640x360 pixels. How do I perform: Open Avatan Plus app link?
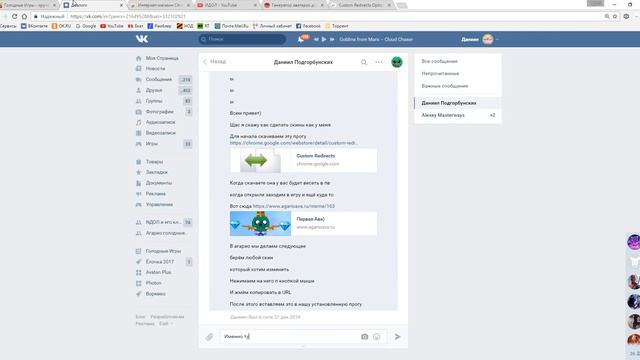[158, 272]
